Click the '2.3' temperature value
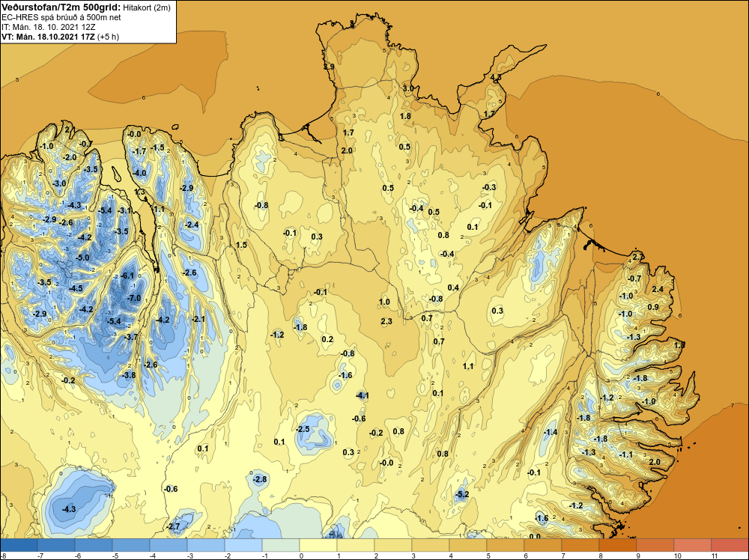The height and width of the screenshot is (560, 749). [x=386, y=321]
